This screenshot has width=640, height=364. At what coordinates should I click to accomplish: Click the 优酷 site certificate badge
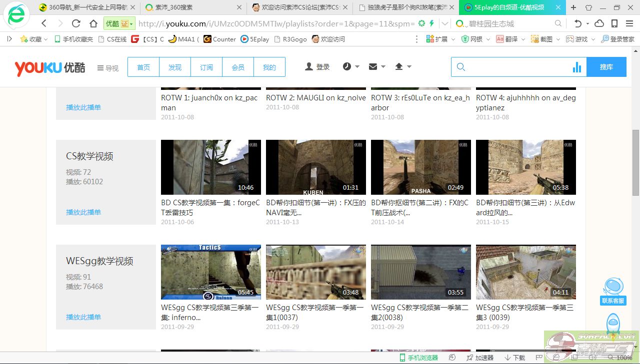[119, 23]
